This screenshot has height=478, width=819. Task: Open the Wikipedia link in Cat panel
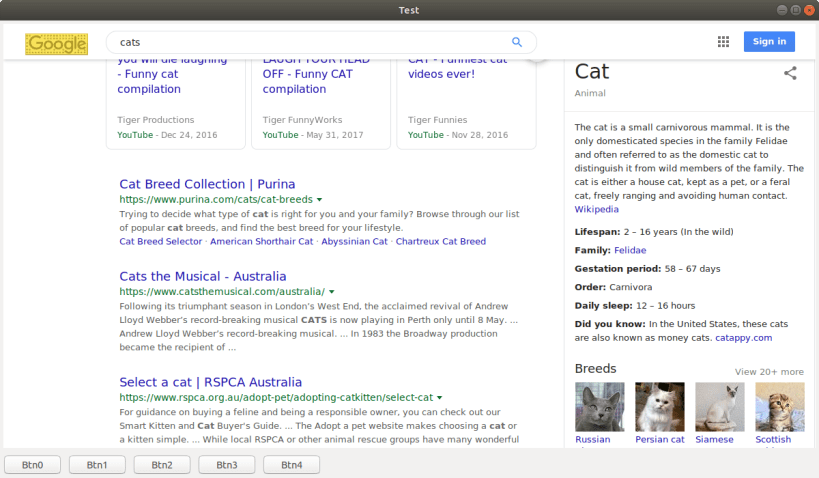click(x=596, y=209)
